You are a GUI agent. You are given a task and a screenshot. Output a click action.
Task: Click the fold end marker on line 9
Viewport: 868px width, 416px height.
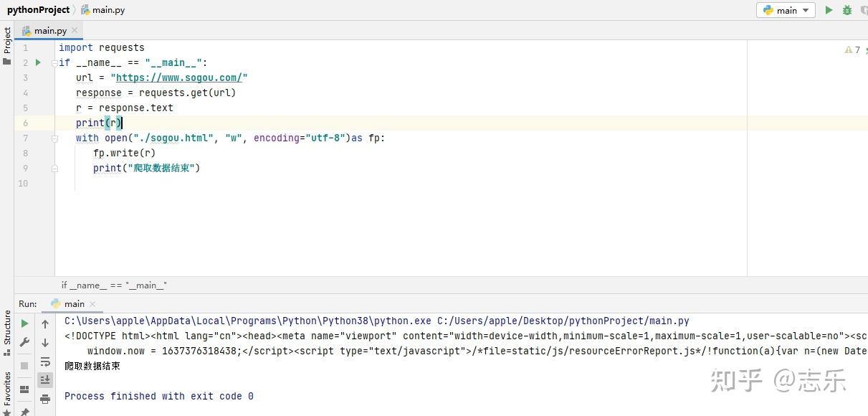tap(54, 168)
